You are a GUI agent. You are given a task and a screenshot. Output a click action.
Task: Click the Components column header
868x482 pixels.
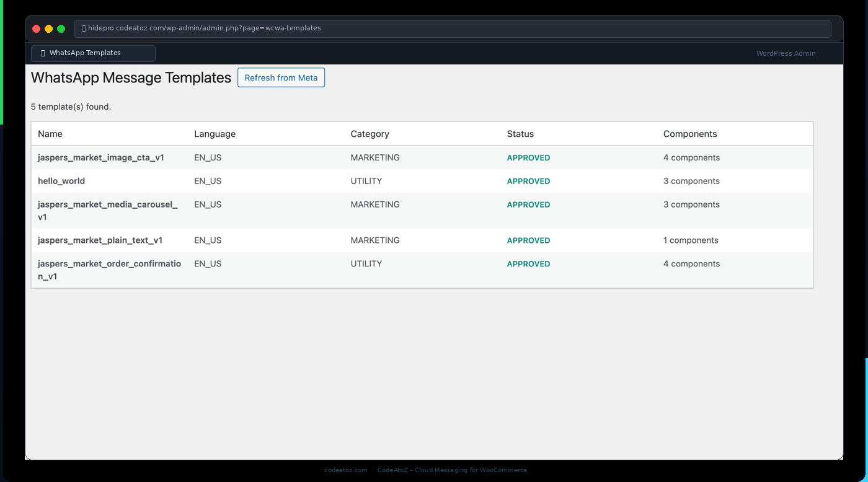pos(690,134)
